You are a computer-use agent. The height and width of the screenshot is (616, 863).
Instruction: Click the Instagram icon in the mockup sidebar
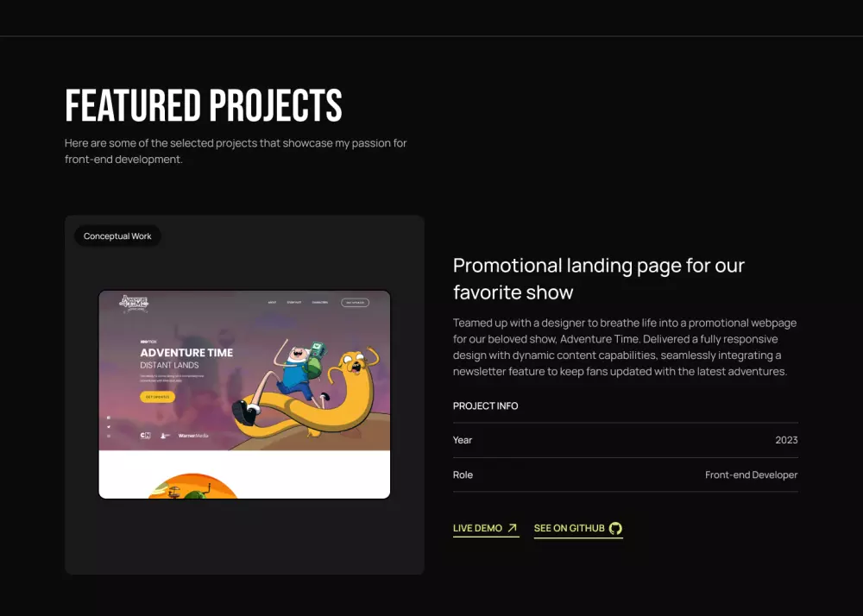point(108,436)
